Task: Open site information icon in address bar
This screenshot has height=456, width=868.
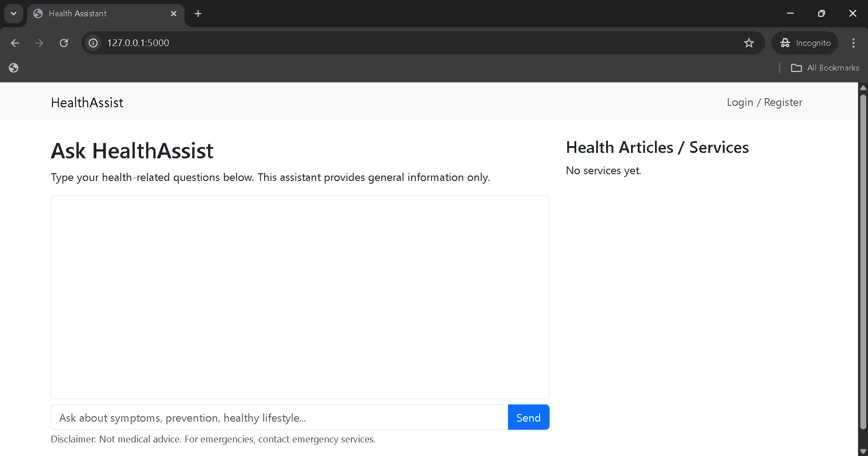Action: coord(93,43)
